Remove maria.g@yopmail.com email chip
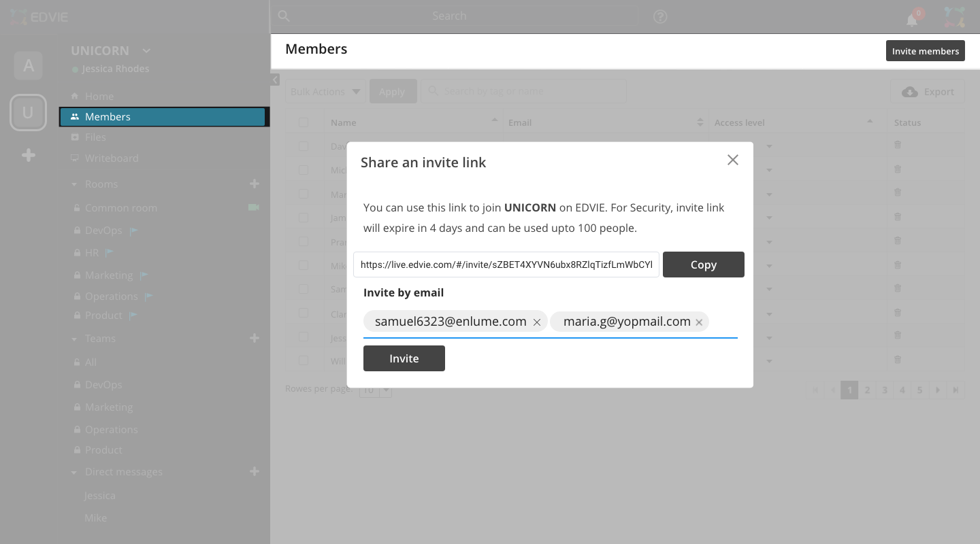This screenshot has height=544, width=980. [699, 322]
